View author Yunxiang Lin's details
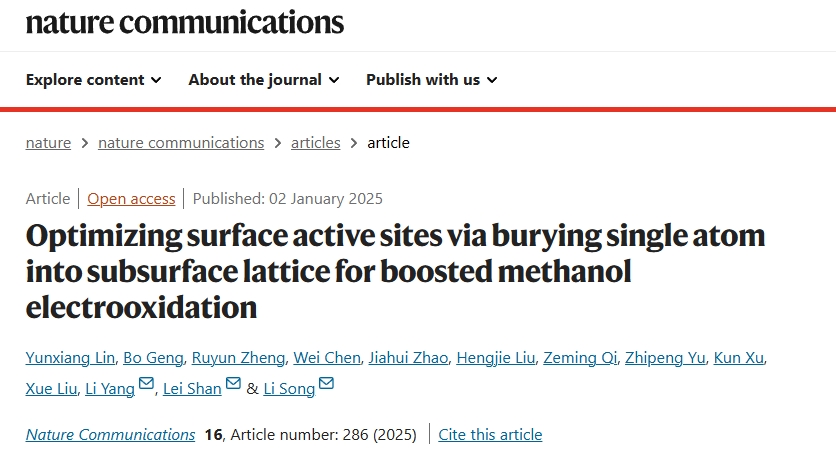 tap(70, 358)
